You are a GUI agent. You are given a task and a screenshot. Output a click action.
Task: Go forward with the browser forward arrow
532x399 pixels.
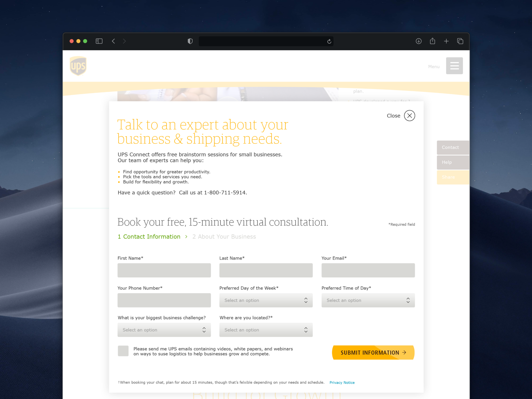[124, 41]
